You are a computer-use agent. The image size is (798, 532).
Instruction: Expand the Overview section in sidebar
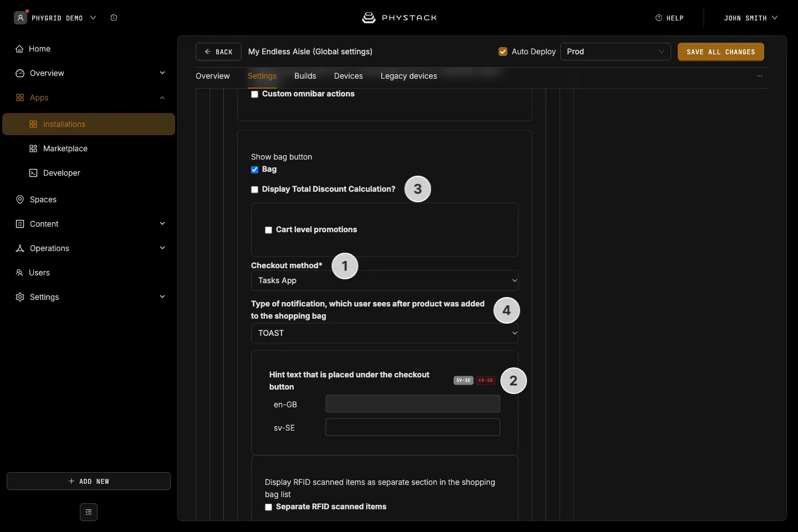click(x=162, y=73)
